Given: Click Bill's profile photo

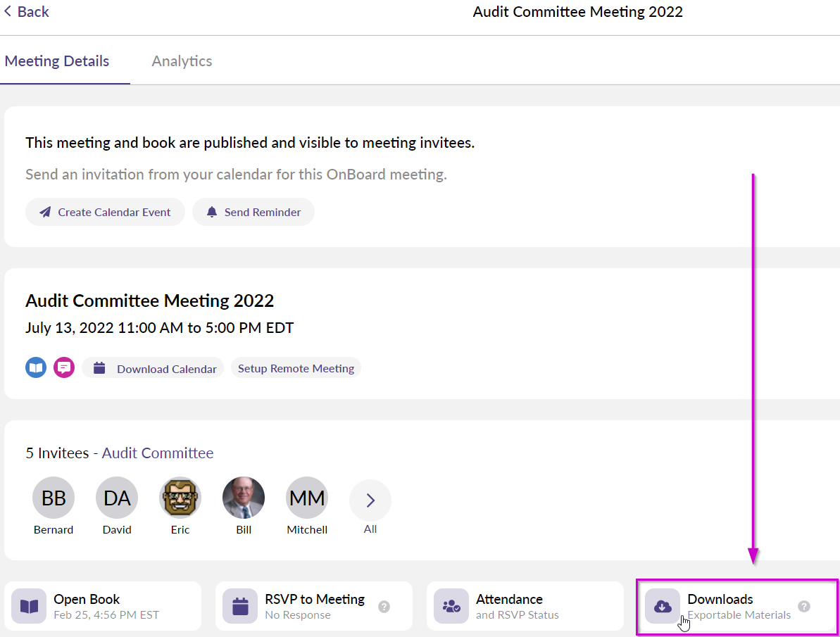Looking at the screenshot, I should pyautogui.click(x=244, y=498).
